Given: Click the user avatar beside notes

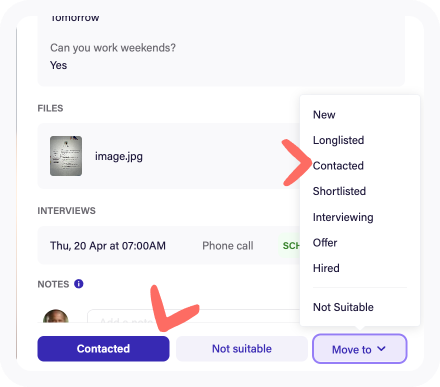Looking at the screenshot, I should (56, 316).
